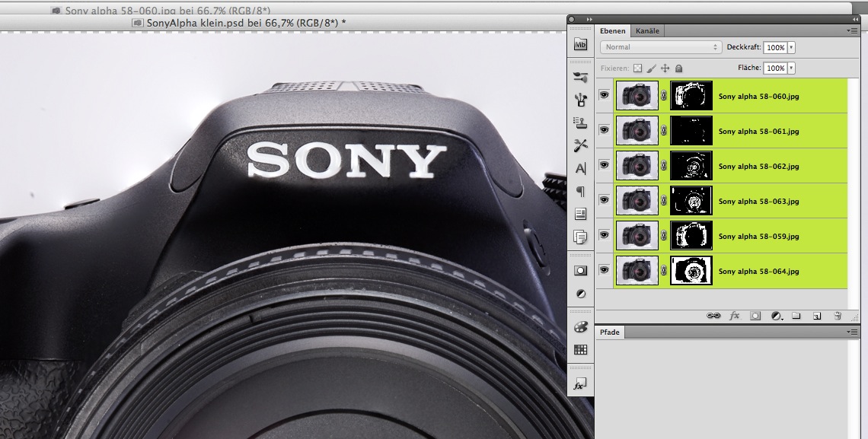This screenshot has height=439, width=868.
Task: Open the Color palette panel icon
Action: click(580, 326)
